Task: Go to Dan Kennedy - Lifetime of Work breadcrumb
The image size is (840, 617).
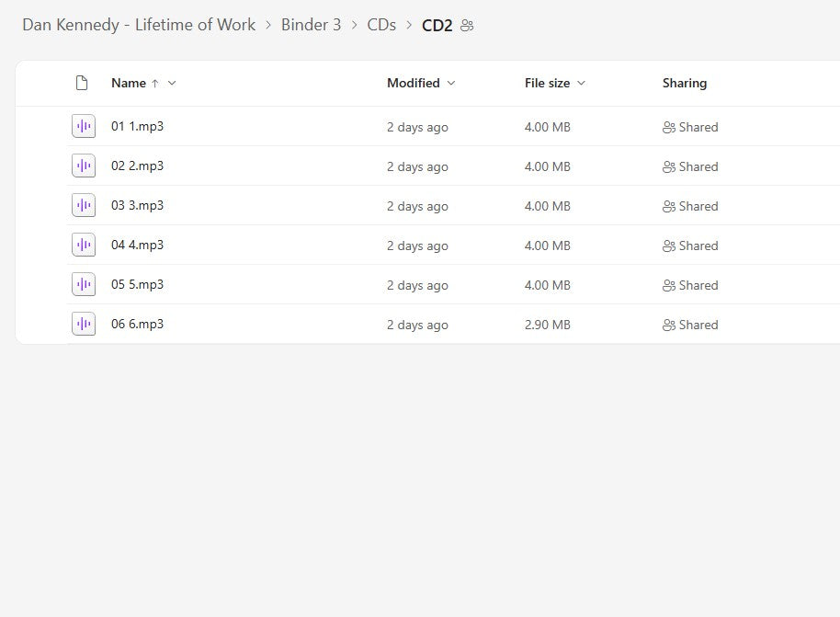Action: [x=139, y=25]
